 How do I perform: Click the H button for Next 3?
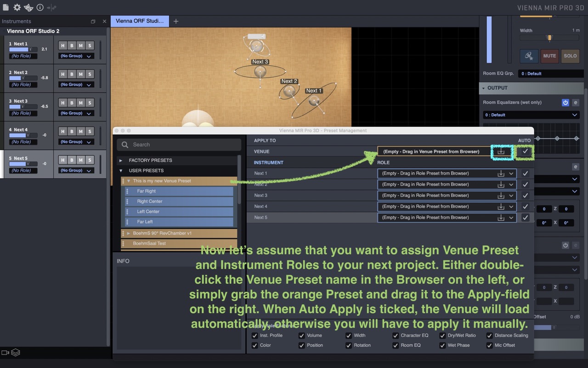(x=63, y=103)
